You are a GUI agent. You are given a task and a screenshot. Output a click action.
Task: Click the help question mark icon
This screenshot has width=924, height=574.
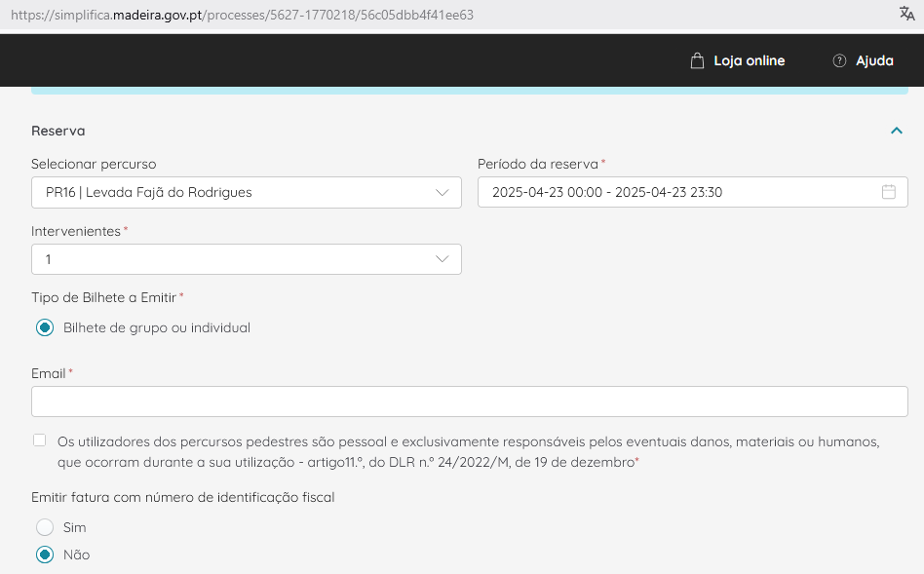coord(839,60)
